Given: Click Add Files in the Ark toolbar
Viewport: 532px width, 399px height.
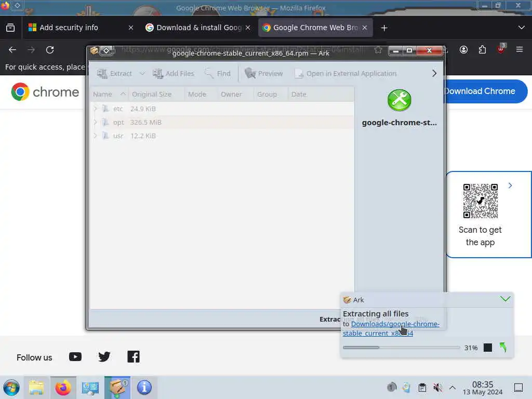Looking at the screenshot, I should coord(173,73).
